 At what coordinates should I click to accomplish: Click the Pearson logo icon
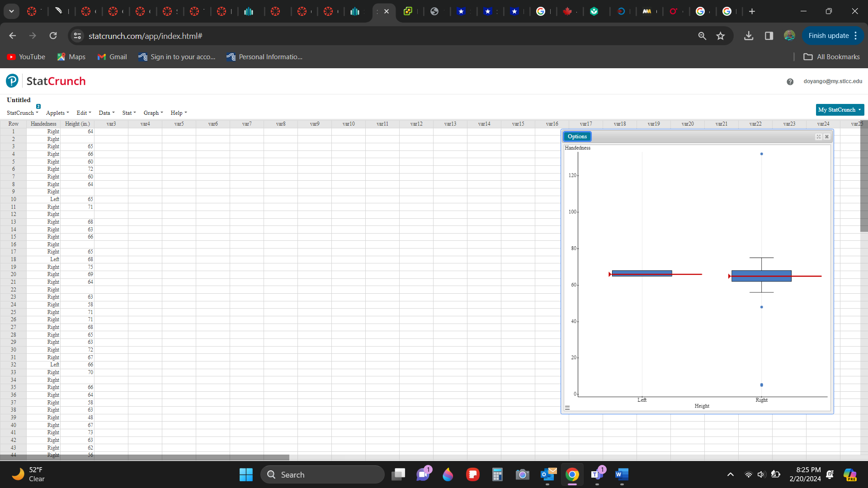click(x=12, y=81)
